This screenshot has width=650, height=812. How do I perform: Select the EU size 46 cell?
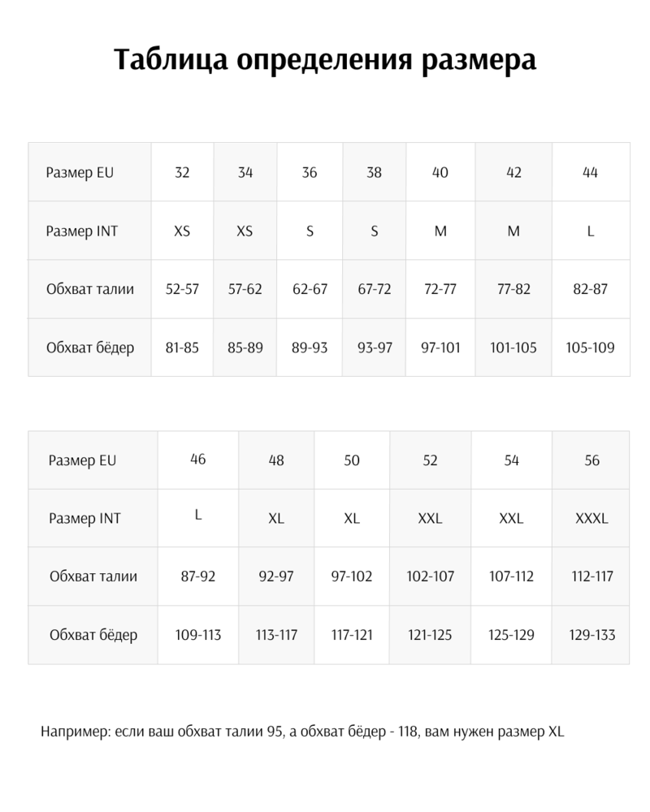[x=197, y=459]
